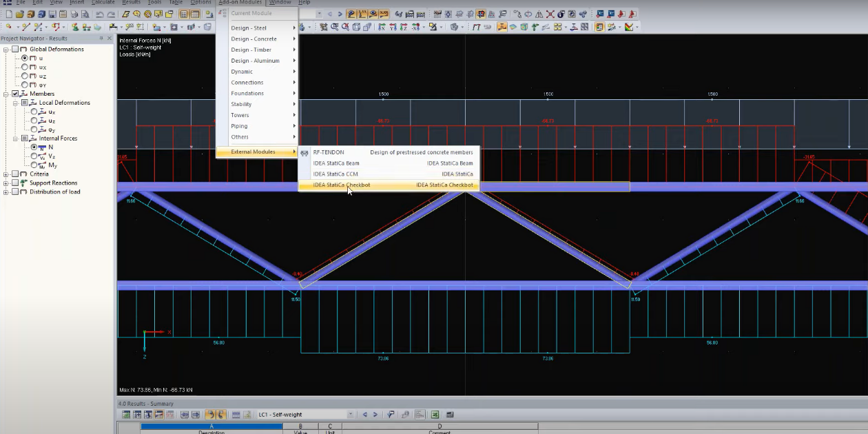The image size is (868, 434).
Task: Open the LC1 - Self-weight load case dropdown
Action: click(350, 415)
